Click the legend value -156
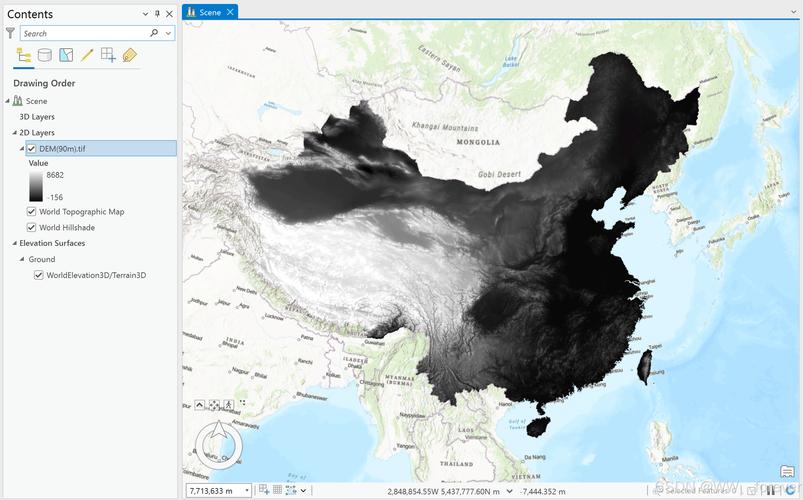The width and height of the screenshot is (803, 500). (54, 197)
